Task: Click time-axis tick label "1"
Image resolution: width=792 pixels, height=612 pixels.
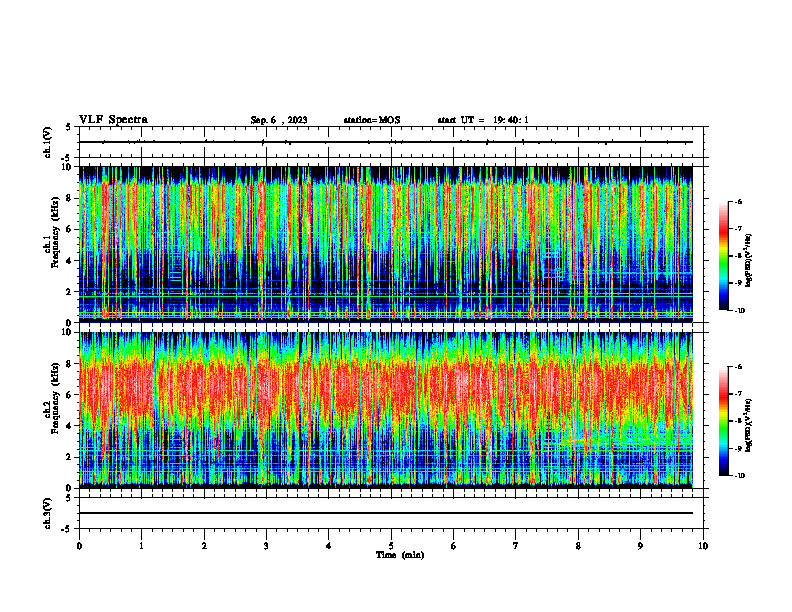Action: [x=141, y=546]
